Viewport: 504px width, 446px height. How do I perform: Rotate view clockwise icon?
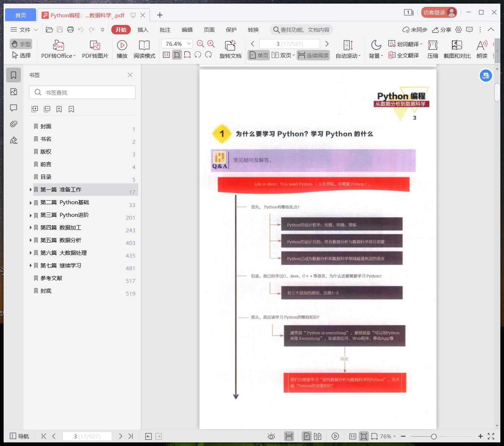click(208, 55)
